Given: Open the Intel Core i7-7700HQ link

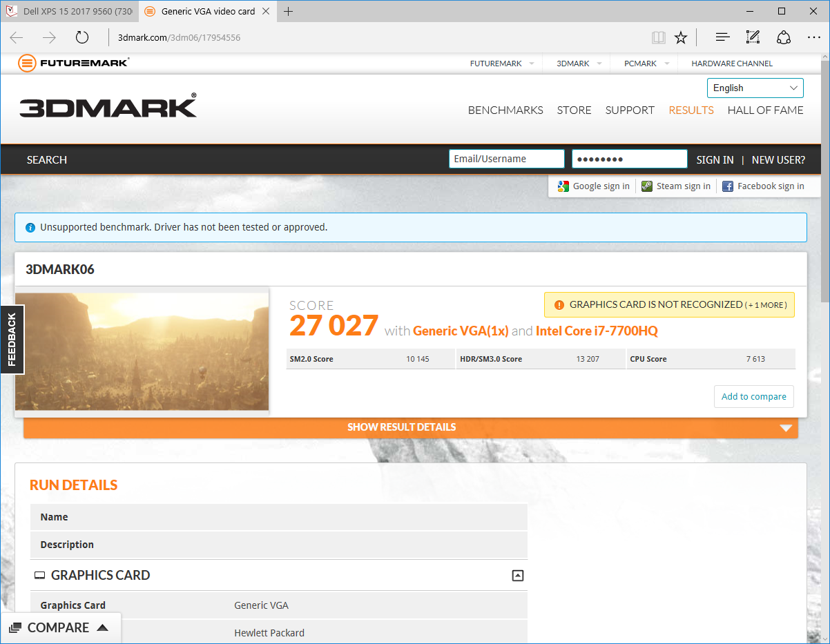Looking at the screenshot, I should click(597, 331).
